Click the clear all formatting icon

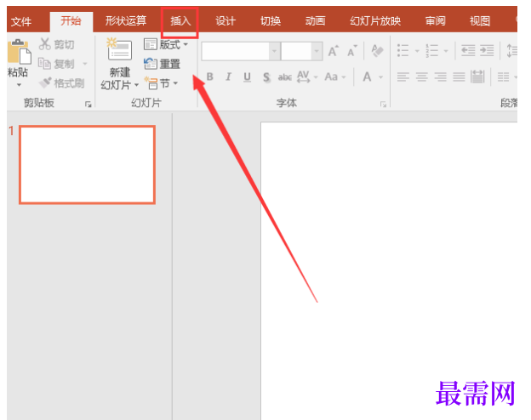click(377, 51)
